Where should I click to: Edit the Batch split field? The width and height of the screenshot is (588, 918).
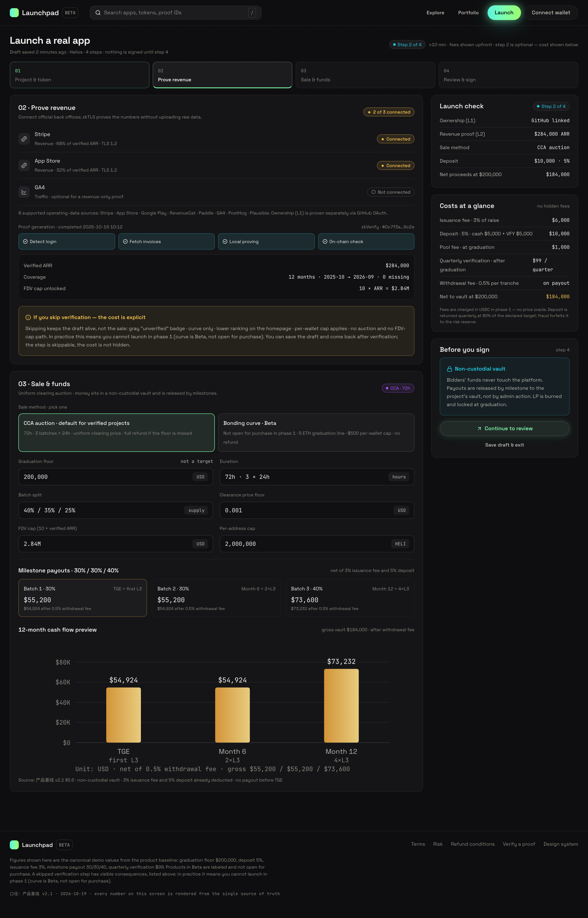point(116,510)
